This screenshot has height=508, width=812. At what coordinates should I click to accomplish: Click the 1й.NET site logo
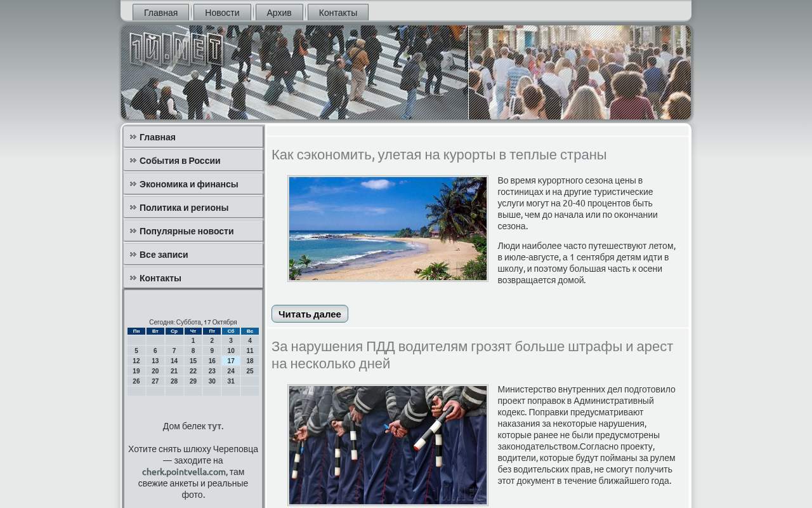(x=176, y=49)
